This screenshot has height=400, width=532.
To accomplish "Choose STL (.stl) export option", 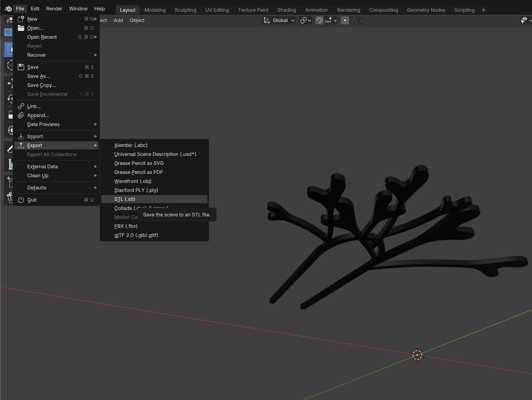I will (125, 199).
